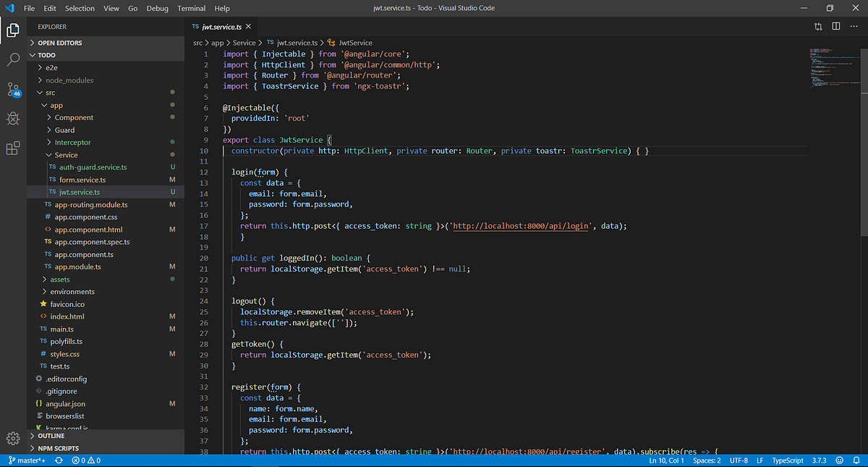Open the notifications bell in the status bar

coord(858,460)
